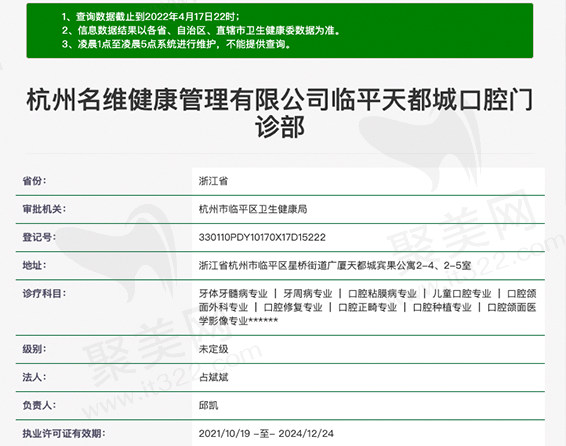Select the address text 浙江省杭州市临平区星桥街道

pos(263,266)
